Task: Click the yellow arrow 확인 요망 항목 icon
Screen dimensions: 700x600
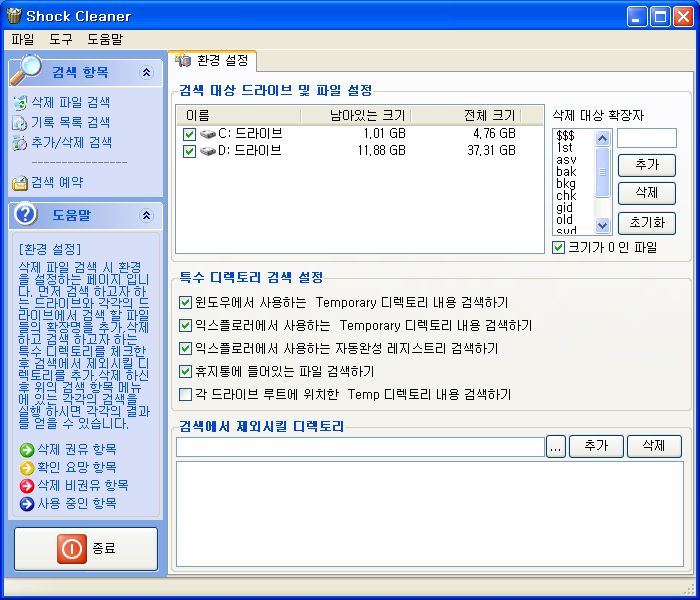Action: tap(27, 468)
